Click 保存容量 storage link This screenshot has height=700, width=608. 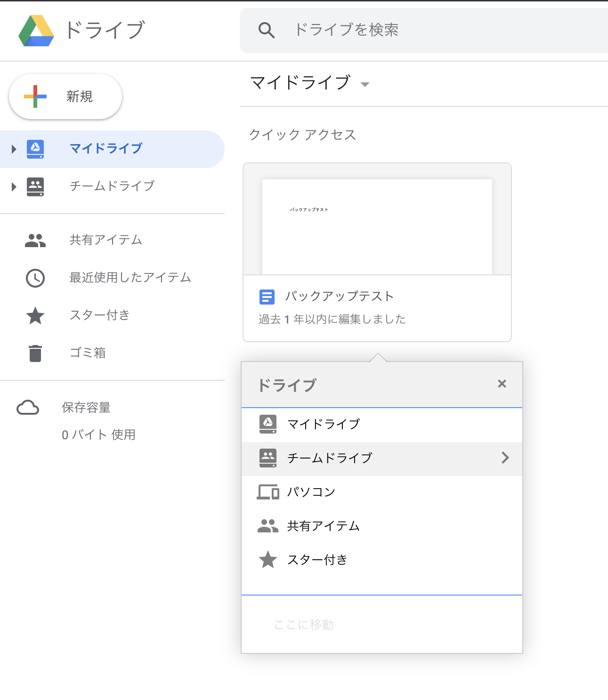click(86, 408)
